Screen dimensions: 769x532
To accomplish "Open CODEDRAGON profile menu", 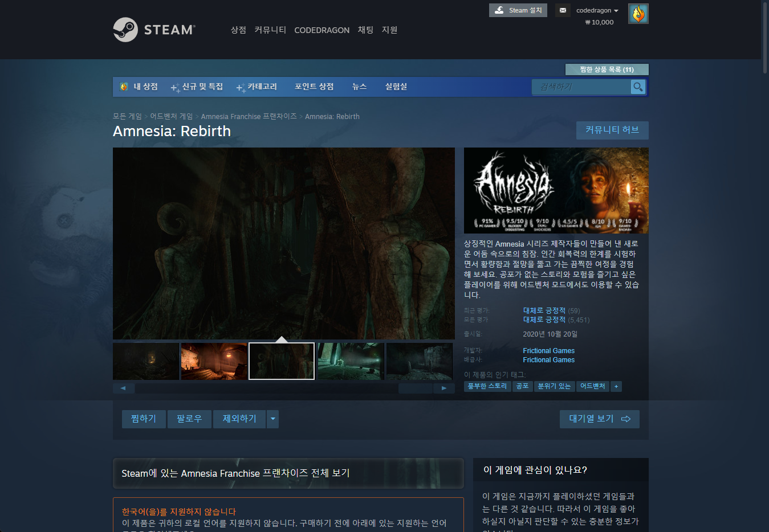I will (x=322, y=30).
